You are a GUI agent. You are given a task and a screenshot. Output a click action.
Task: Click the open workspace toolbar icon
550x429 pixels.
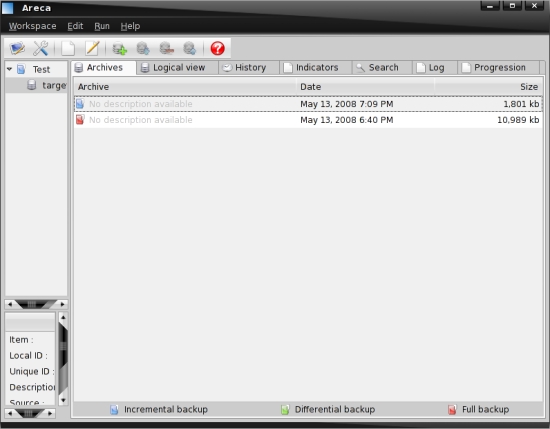tap(17, 48)
